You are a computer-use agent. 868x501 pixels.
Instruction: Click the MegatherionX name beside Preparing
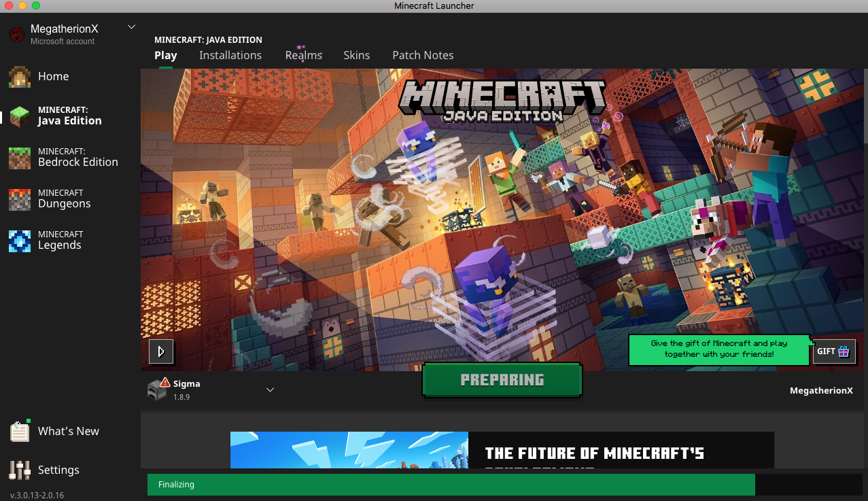tap(821, 391)
